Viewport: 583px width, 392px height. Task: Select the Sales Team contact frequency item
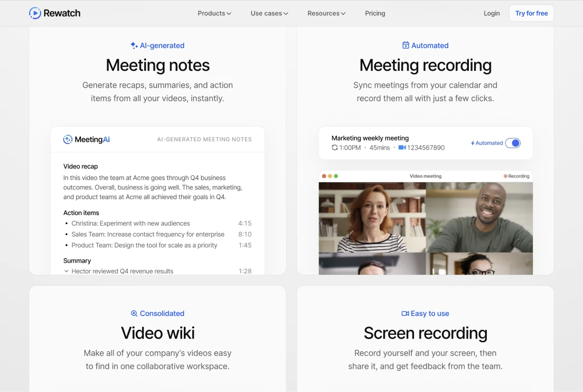[x=148, y=235]
